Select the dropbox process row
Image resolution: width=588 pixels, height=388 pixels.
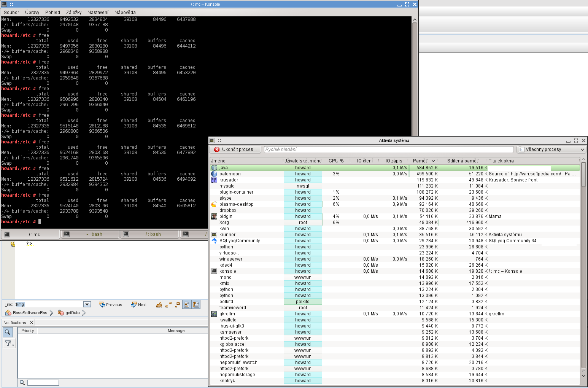click(x=395, y=210)
